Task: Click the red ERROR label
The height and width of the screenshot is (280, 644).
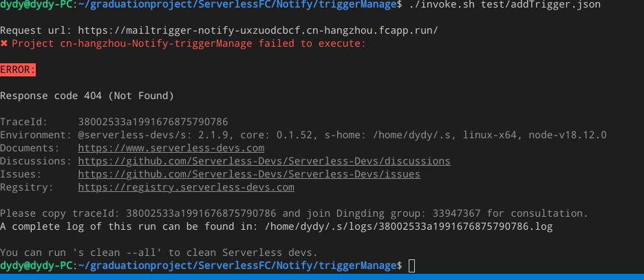Action: click(x=18, y=69)
